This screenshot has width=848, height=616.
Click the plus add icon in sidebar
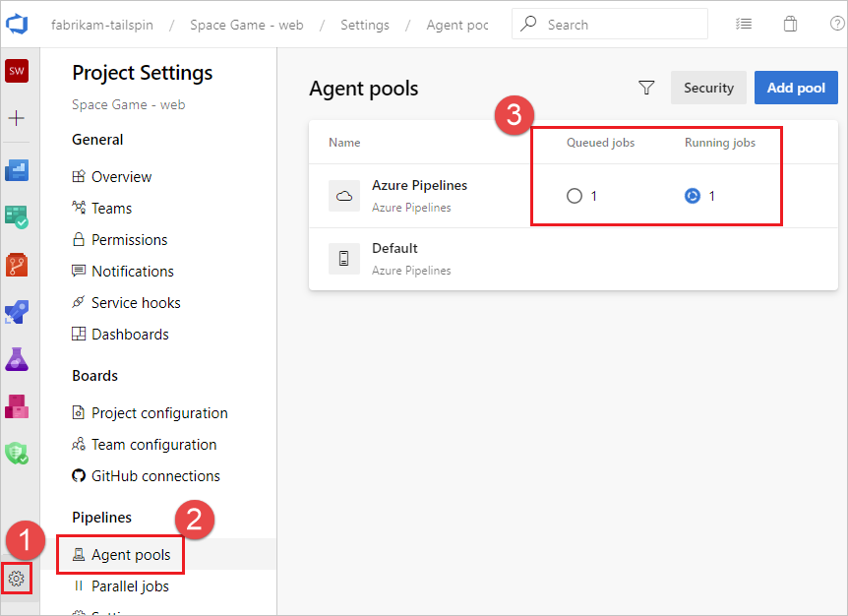(x=16, y=118)
